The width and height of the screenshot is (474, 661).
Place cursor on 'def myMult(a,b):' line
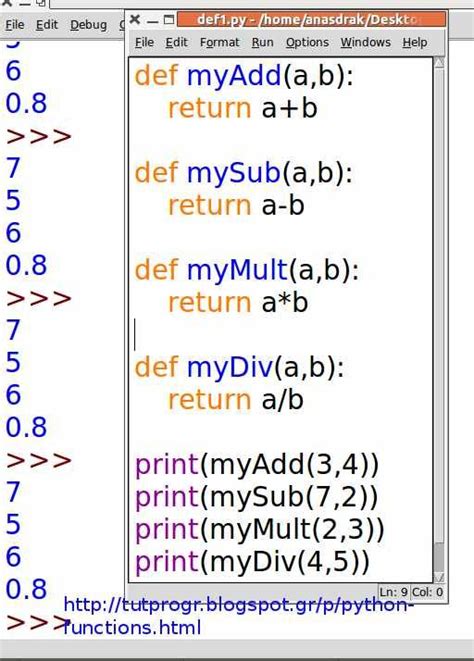(247, 270)
